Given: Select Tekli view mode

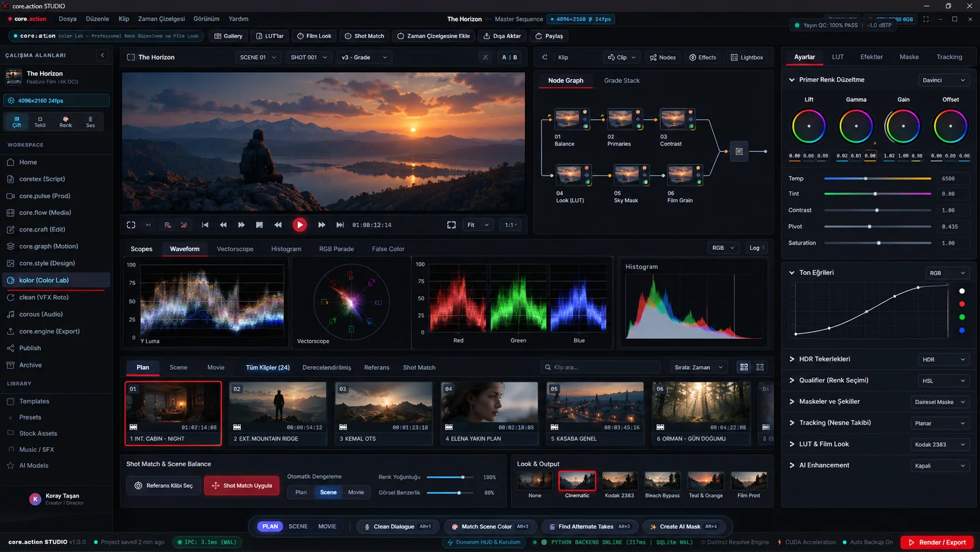Looking at the screenshot, I should (40, 121).
